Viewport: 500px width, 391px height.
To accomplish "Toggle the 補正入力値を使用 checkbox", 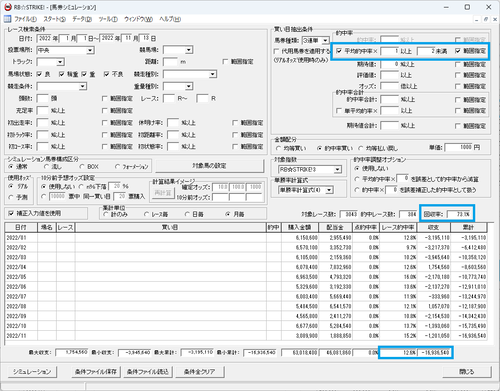I will (x=11, y=213).
